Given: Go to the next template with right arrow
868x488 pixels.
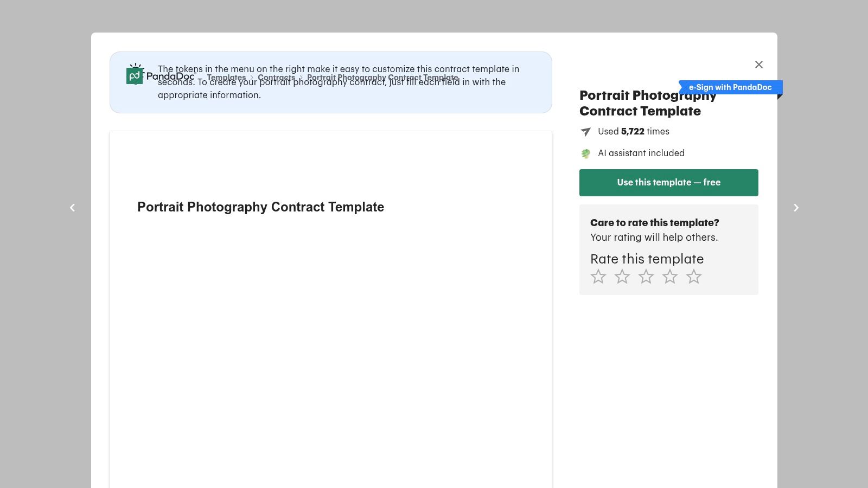Looking at the screenshot, I should pyautogui.click(x=796, y=208).
